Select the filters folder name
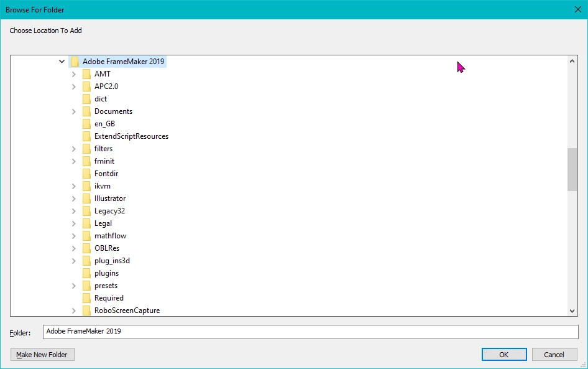 point(103,149)
